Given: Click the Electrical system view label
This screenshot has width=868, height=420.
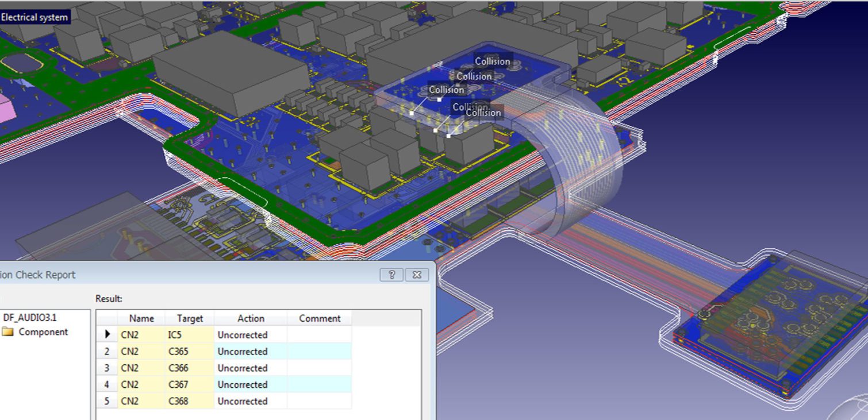Looking at the screenshot, I should point(34,17).
